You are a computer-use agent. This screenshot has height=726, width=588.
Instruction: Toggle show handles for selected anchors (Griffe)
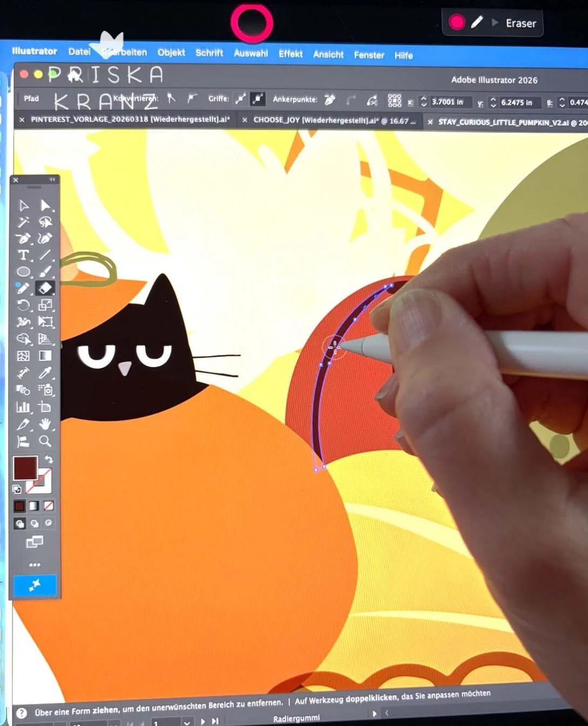pos(240,98)
